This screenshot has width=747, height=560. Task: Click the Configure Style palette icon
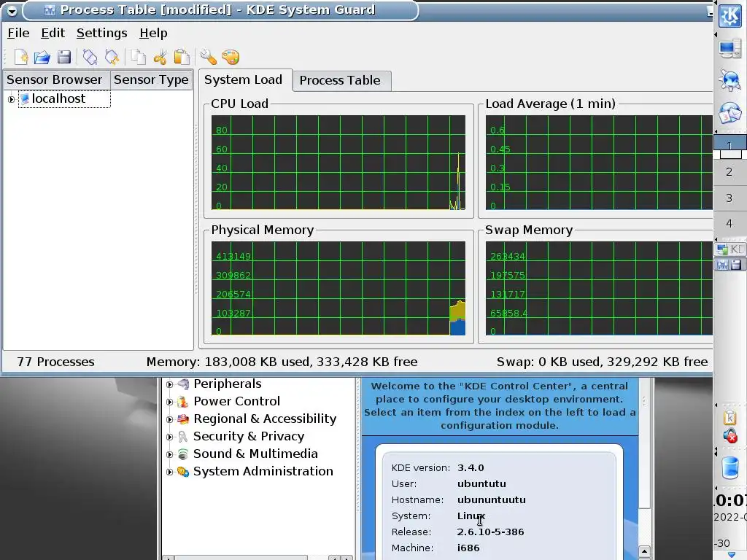click(231, 57)
